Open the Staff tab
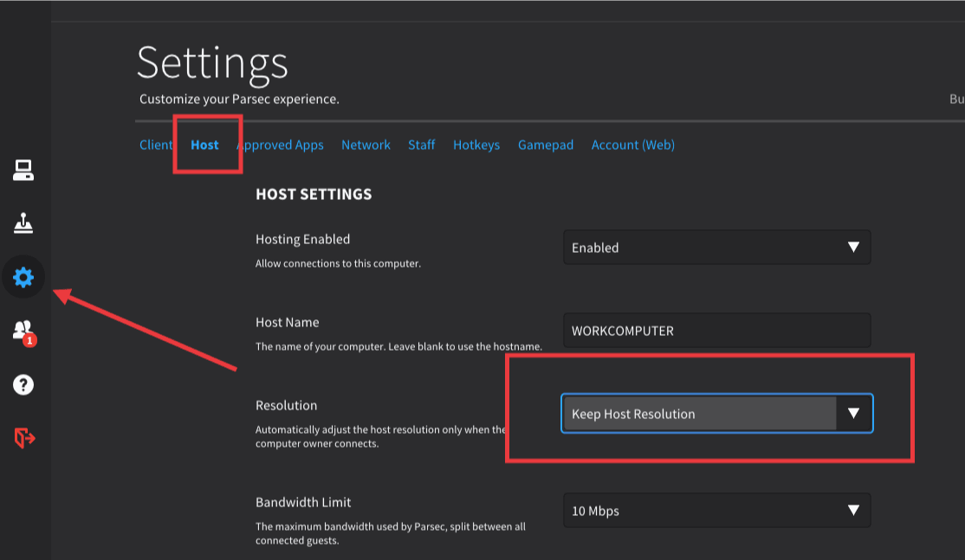 tap(421, 145)
